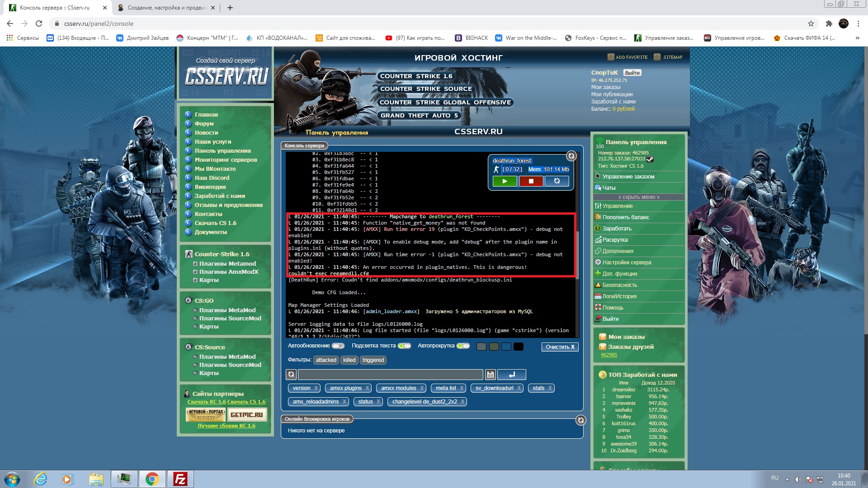Open the BIGHACK bookmark
Screen dimensions: 868x488
(472, 38)
